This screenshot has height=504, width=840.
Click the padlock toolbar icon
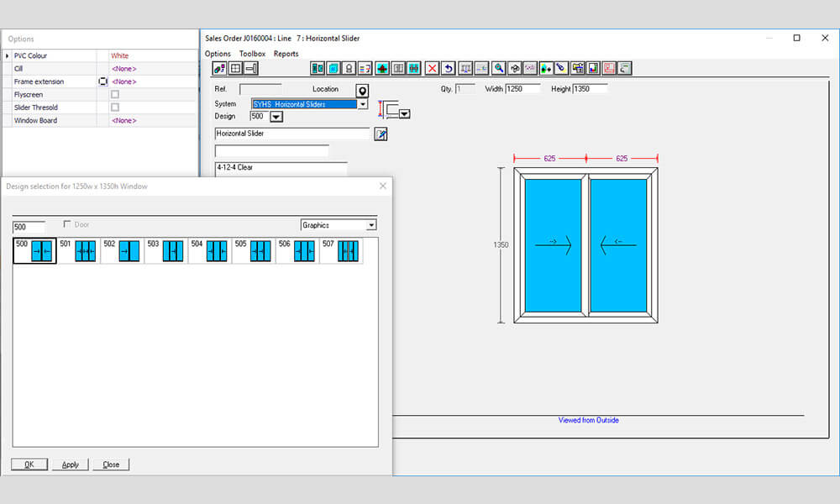(349, 68)
